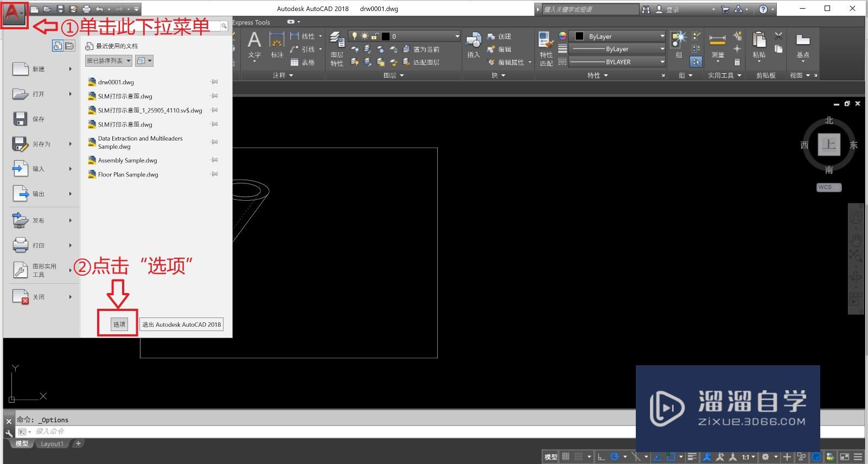Open 图层特性 (Layer Properties) manager
The width and height of the screenshot is (868, 464).
(337, 49)
